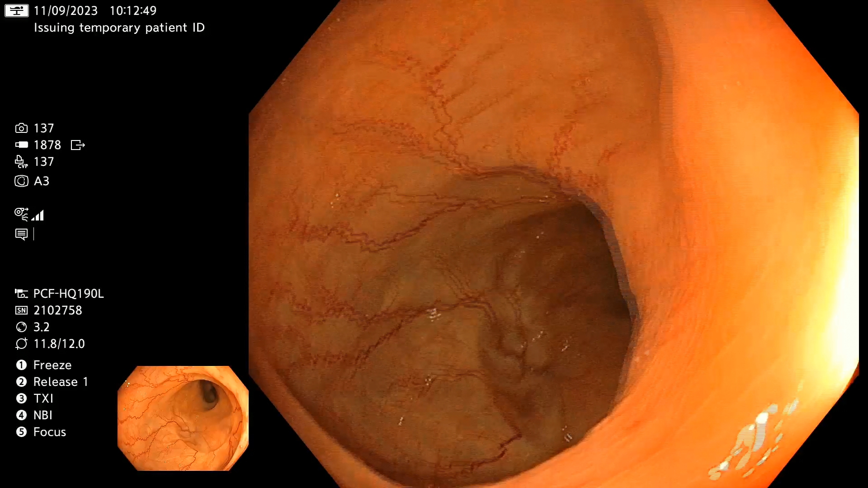Click the capture count value 137 beside camera
Viewport: 868px width, 488px height.
tap(44, 128)
